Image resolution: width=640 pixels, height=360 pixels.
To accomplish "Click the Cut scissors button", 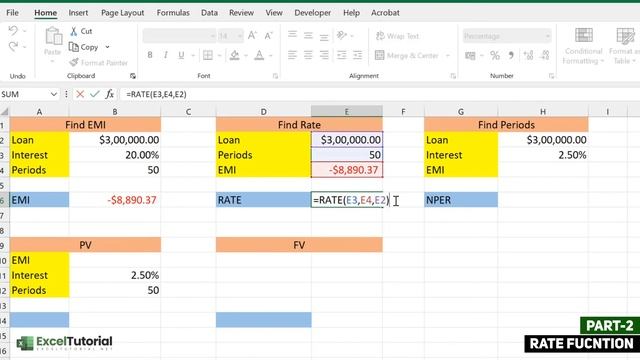I will click(81, 31).
